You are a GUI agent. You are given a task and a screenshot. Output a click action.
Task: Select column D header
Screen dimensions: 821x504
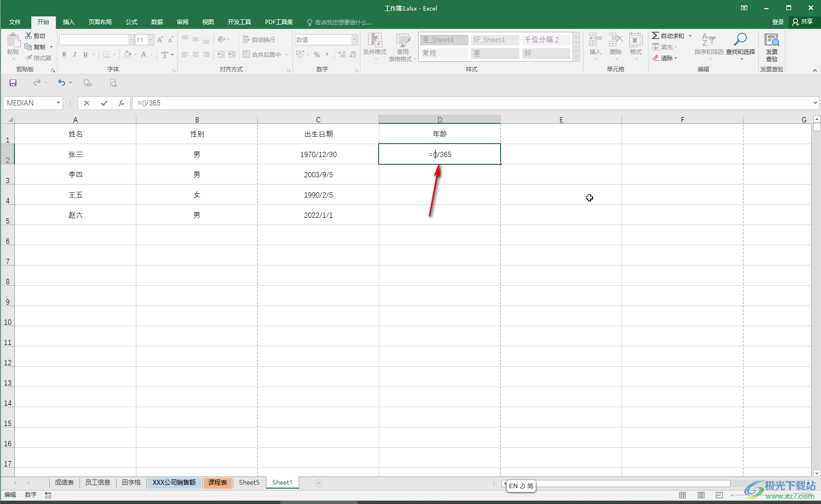pos(439,119)
